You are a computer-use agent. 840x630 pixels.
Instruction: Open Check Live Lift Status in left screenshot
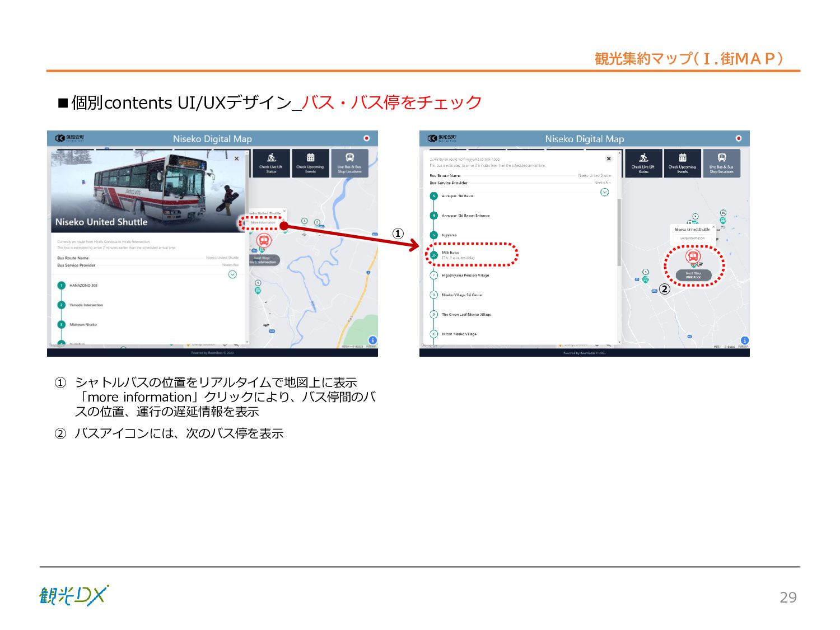271,163
